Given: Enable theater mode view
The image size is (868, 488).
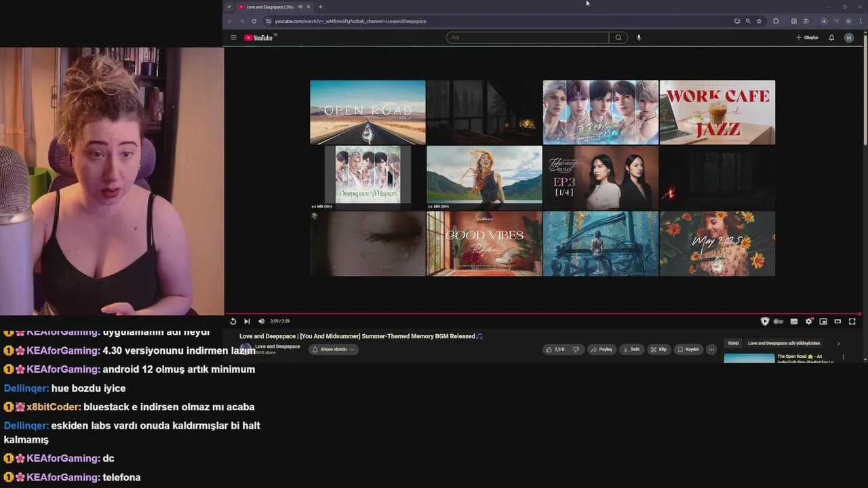Looking at the screenshot, I should [x=837, y=321].
